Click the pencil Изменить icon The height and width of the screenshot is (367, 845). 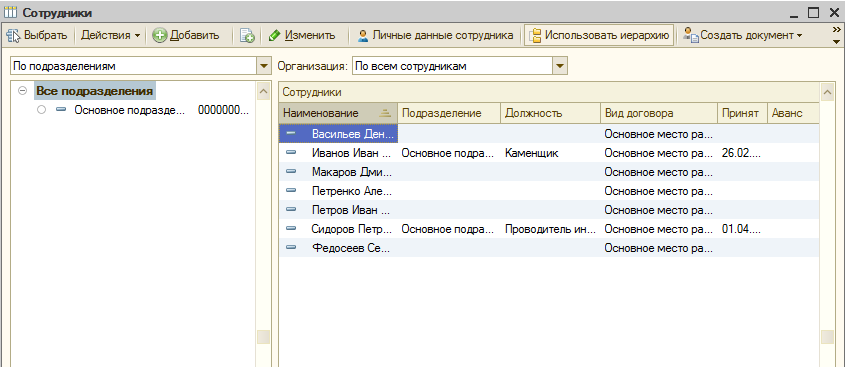tap(274, 36)
